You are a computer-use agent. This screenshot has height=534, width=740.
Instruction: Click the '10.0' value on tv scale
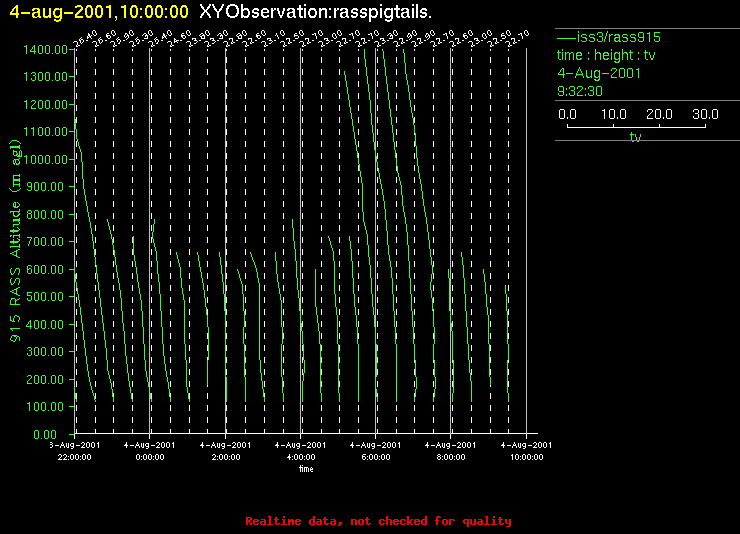pos(614,114)
